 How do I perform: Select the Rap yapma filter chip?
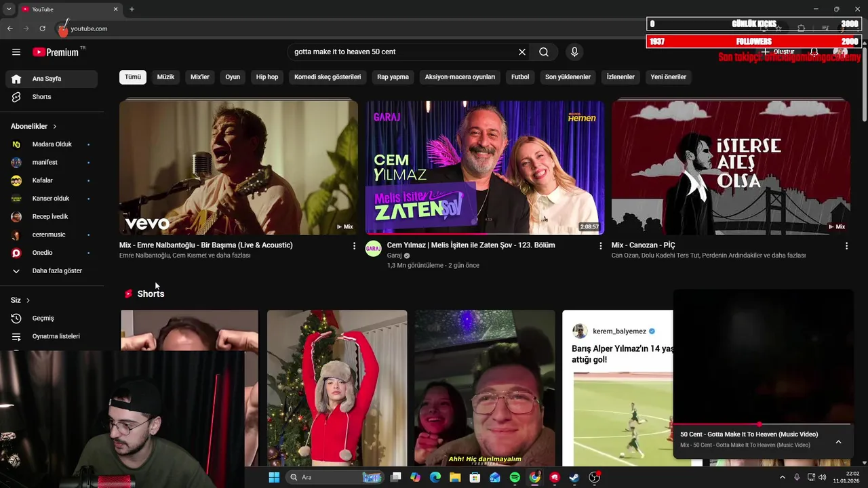(393, 77)
